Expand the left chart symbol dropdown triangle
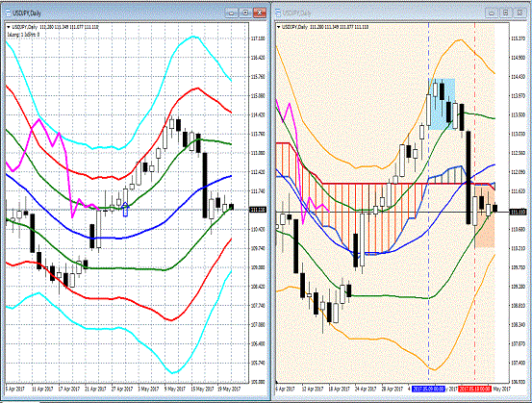This screenshot has height=403, width=532. pos(9,27)
